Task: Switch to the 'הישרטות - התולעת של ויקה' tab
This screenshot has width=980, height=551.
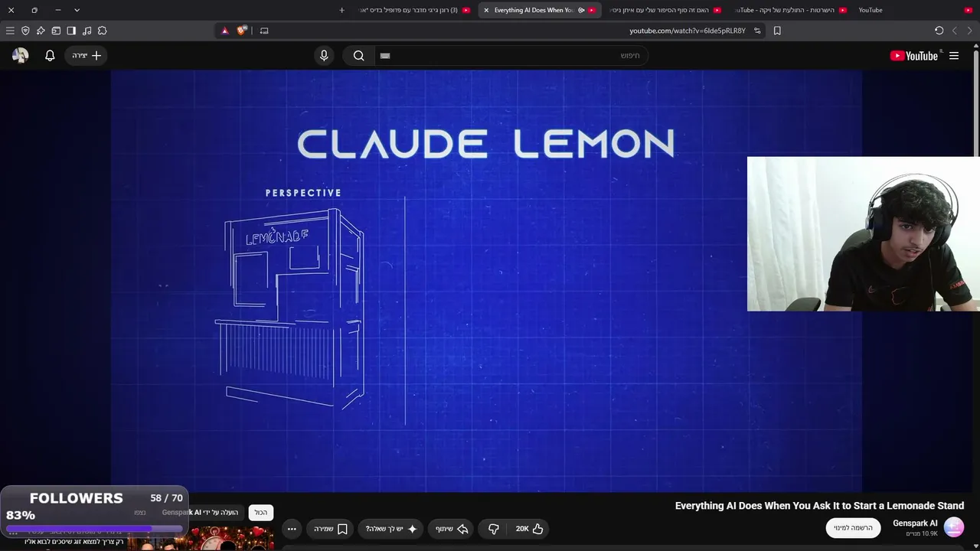Action: (790, 10)
